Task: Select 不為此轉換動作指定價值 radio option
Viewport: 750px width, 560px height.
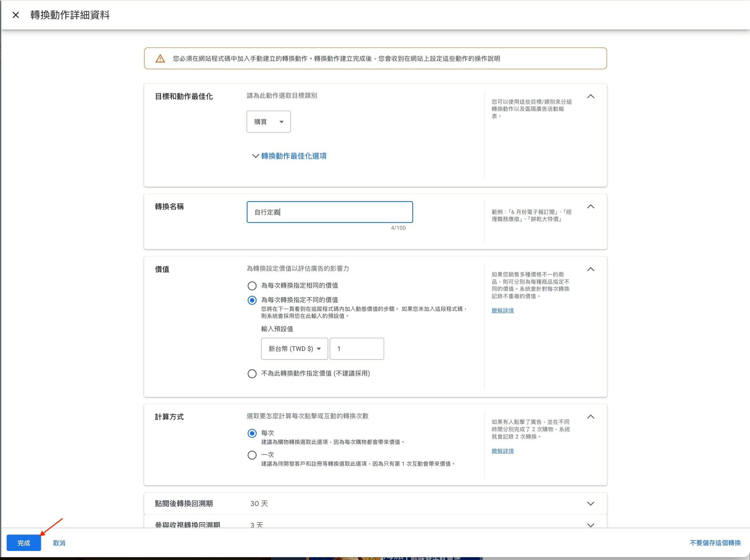Action: pos(252,374)
